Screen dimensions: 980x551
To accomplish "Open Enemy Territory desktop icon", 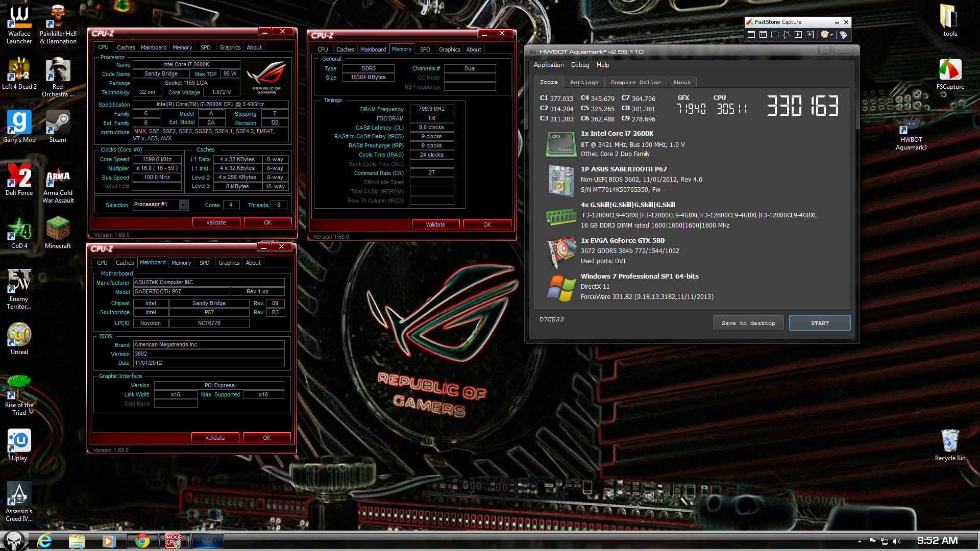I will point(19,289).
